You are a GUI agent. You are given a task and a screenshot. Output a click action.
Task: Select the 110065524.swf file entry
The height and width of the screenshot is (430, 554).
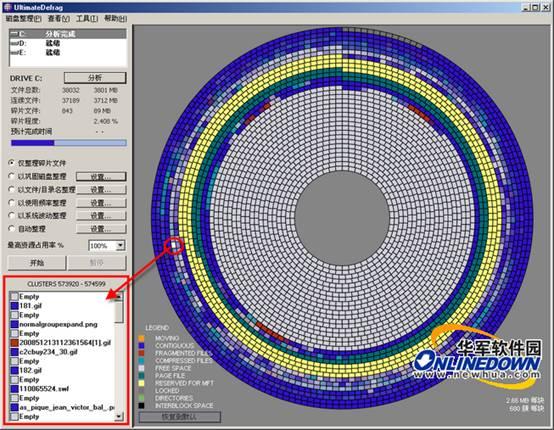click(44, 389)
